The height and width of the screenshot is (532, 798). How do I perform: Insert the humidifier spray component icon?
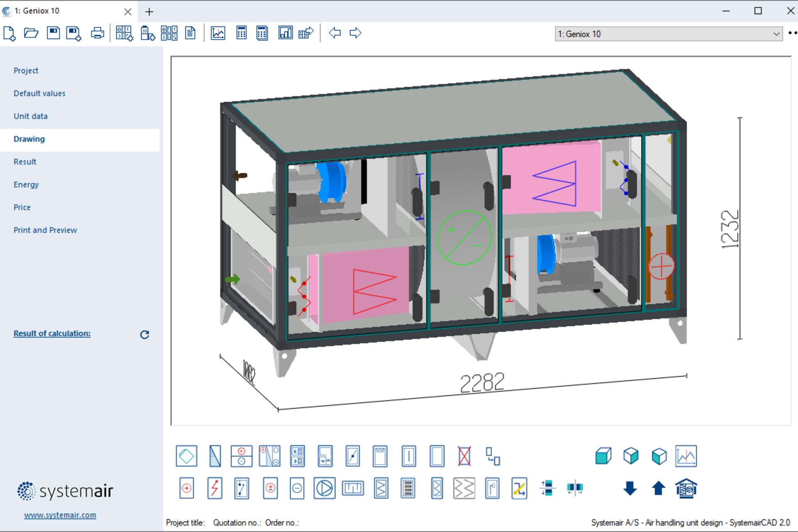click(492, 488)
